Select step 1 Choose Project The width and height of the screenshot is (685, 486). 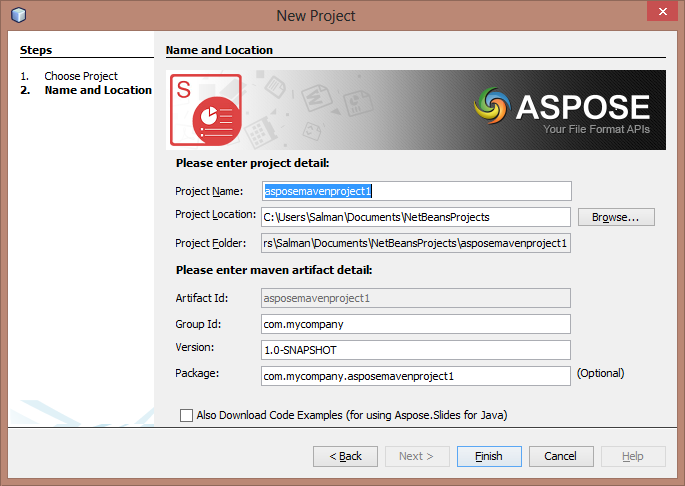(81, 76)
